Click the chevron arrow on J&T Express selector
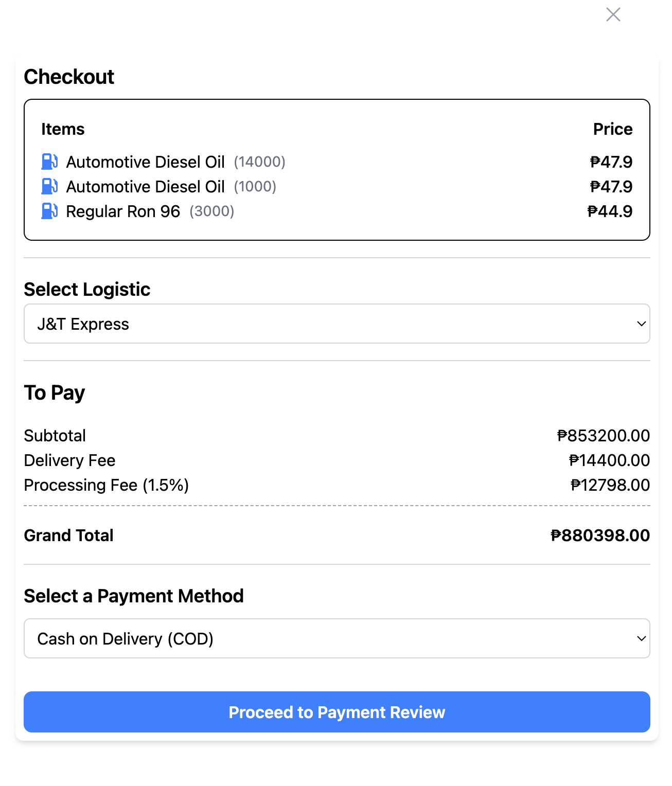 pos(641,324)
